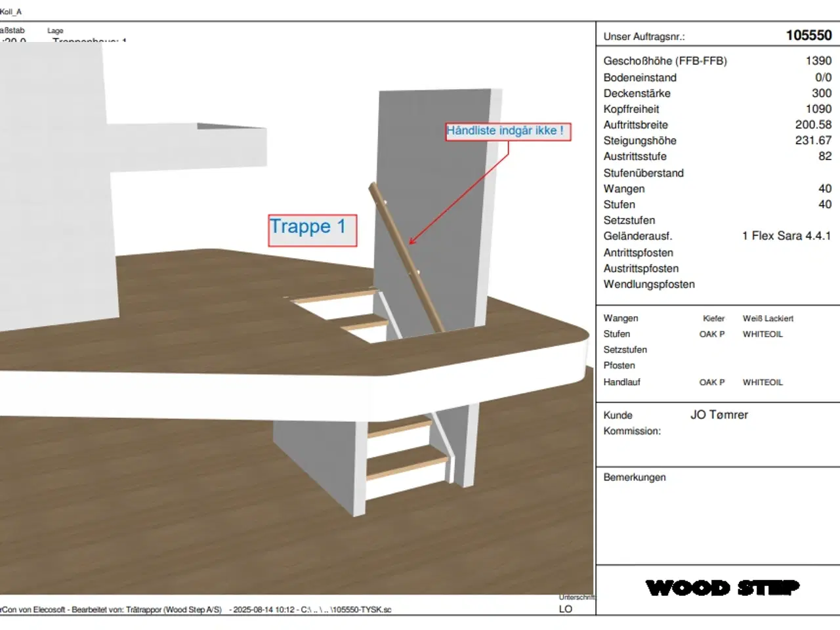Click the 'Unser Auftragsnr.:' label
The image size is (840, 630).
tap(644, 37)
